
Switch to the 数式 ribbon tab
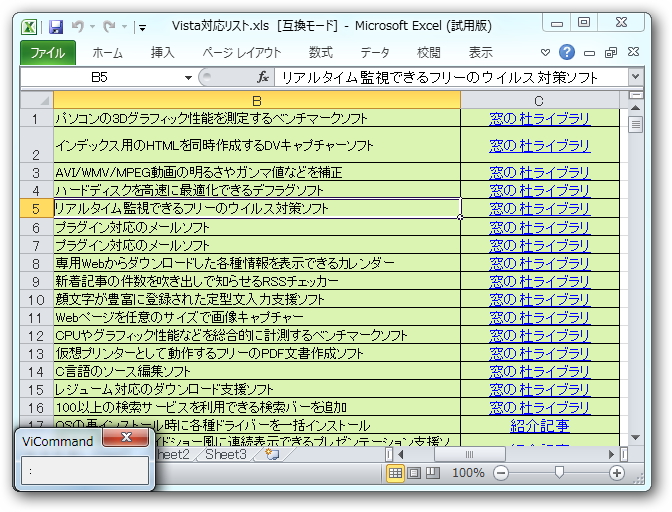tap(321, 53)
